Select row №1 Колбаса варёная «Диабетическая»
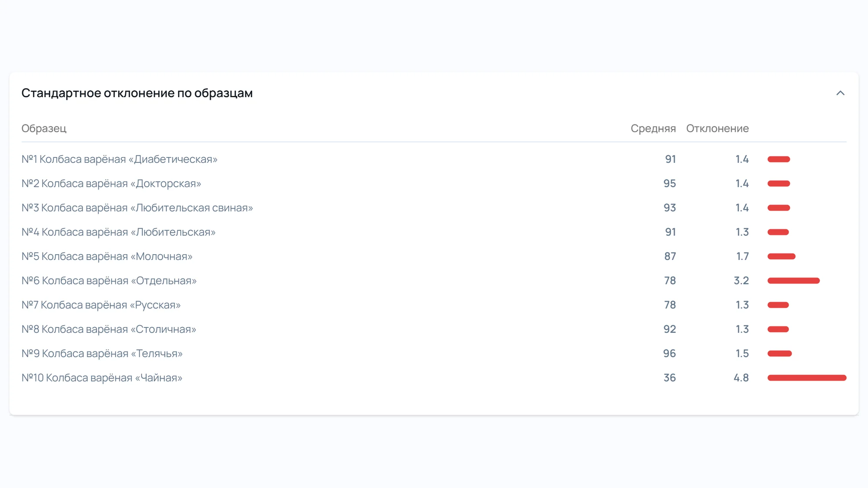868x488 pixels. point(434,159)
